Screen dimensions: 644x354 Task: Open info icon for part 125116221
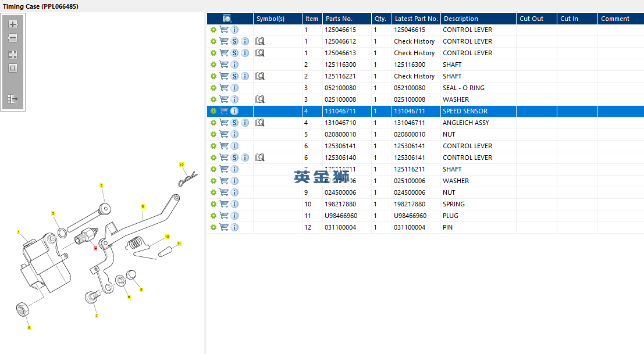[x=245, y=76]
